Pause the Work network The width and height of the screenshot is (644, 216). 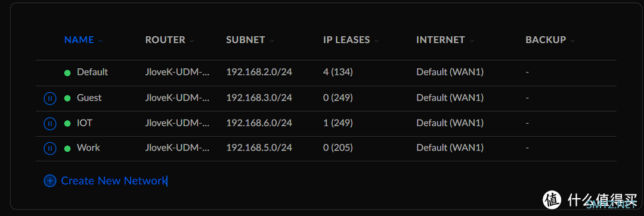[49, 148]
